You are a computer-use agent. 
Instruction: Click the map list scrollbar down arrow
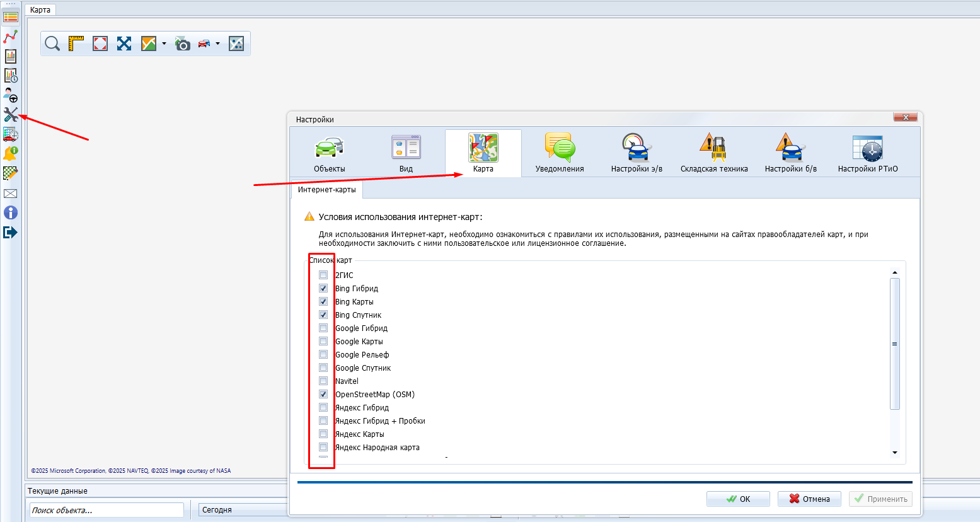[895, 453]
